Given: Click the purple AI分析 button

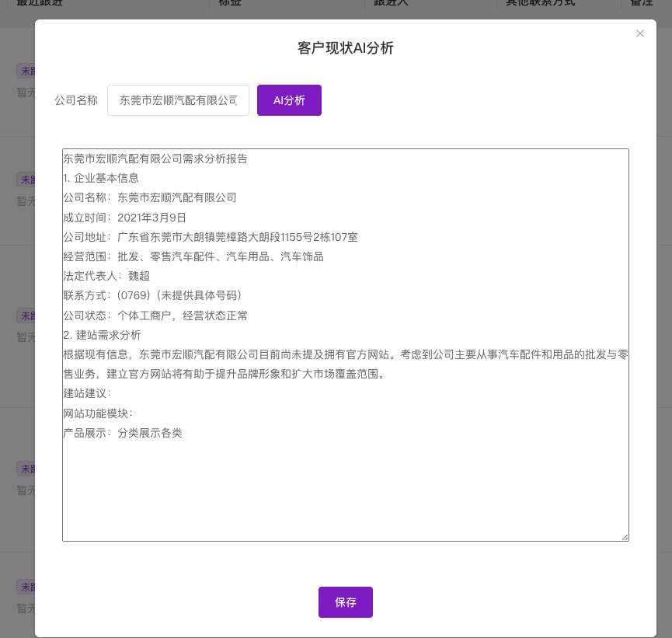Looking at the screenshot, I should (289, 100).
